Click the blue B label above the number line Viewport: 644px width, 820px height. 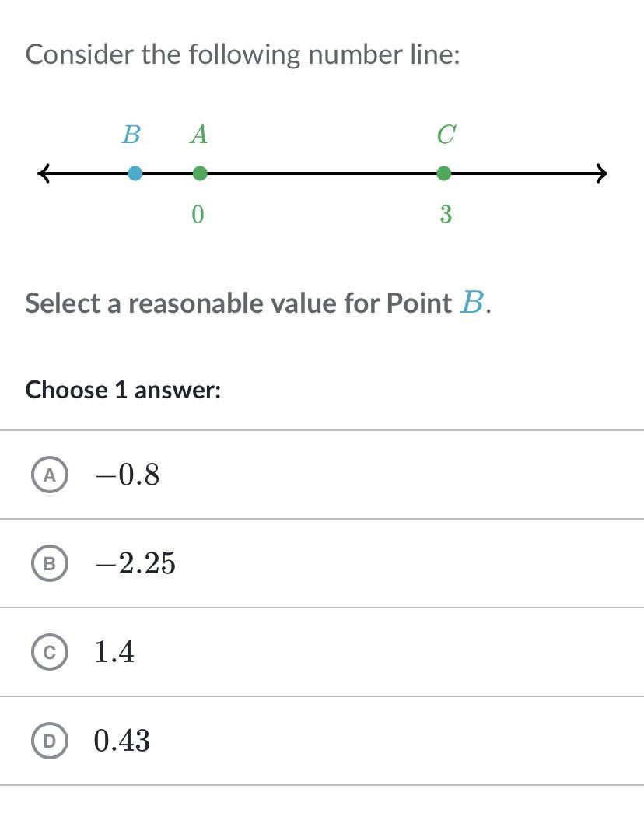[x=131, y=135]
